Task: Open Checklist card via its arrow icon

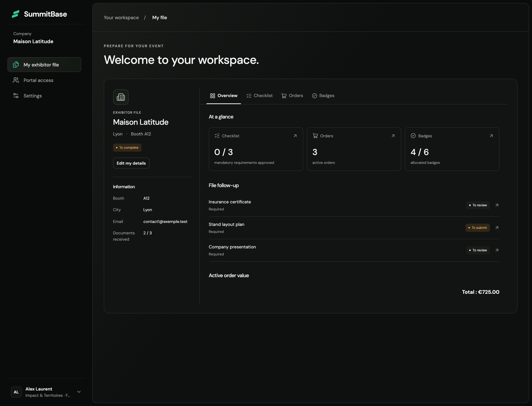Action: (295, 136)
